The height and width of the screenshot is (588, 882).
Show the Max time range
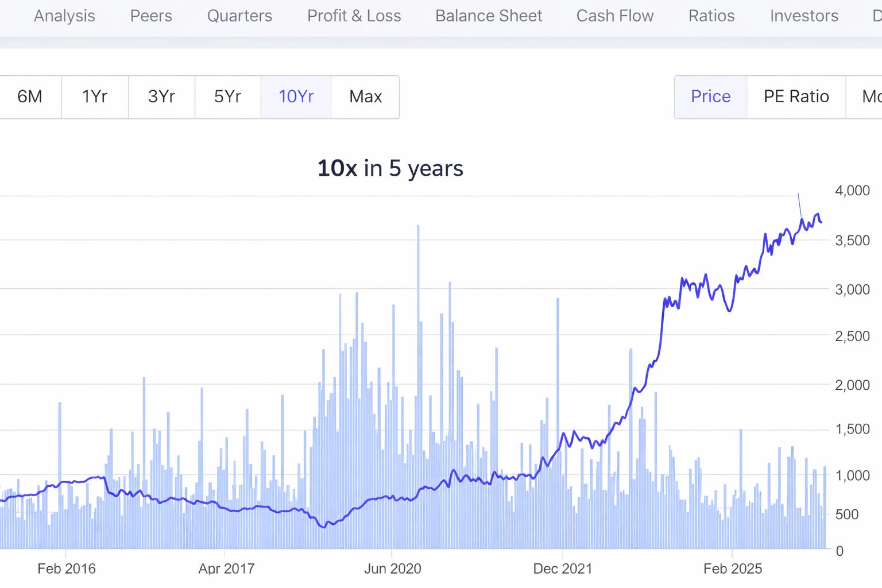[x=365, y=97]
